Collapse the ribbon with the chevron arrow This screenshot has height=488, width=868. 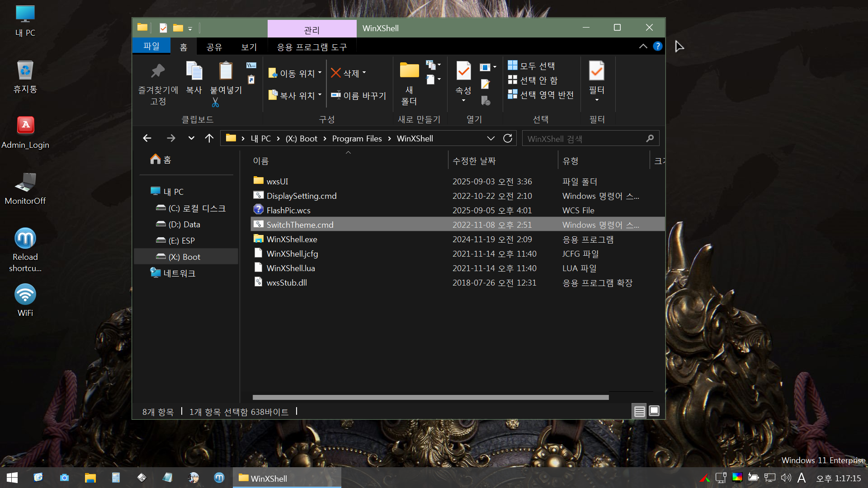[643, 46]
